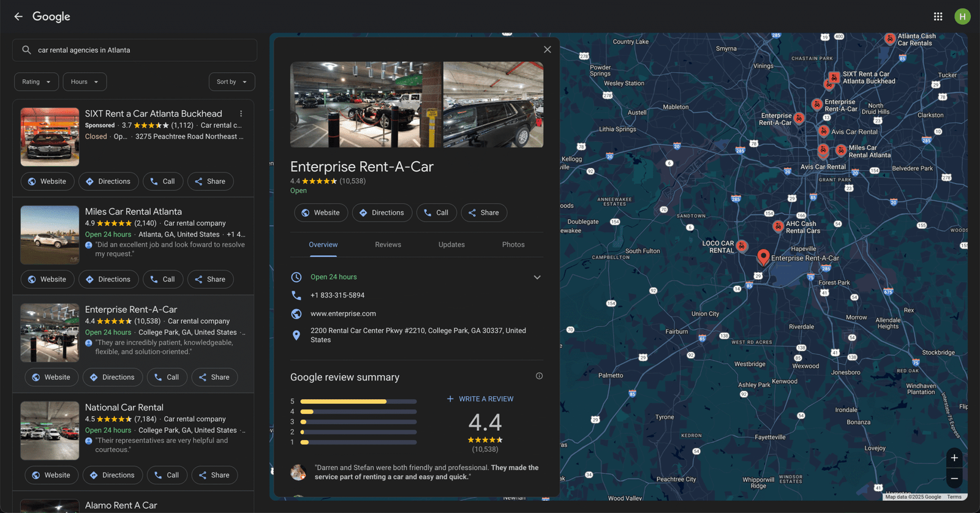The height and width of the screenshot is (513, 980).
Task: Click Call button in Enterprise detail panel
Action: tap(437, 212)
